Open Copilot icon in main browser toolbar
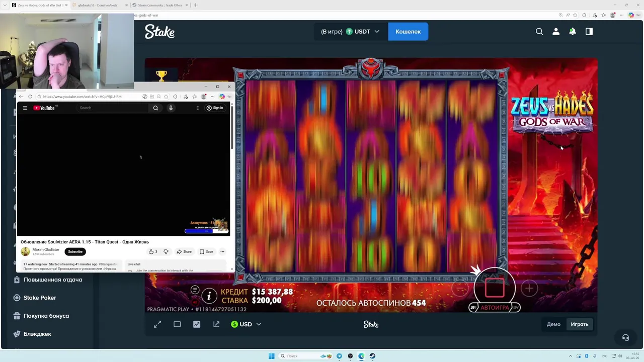 631,15
